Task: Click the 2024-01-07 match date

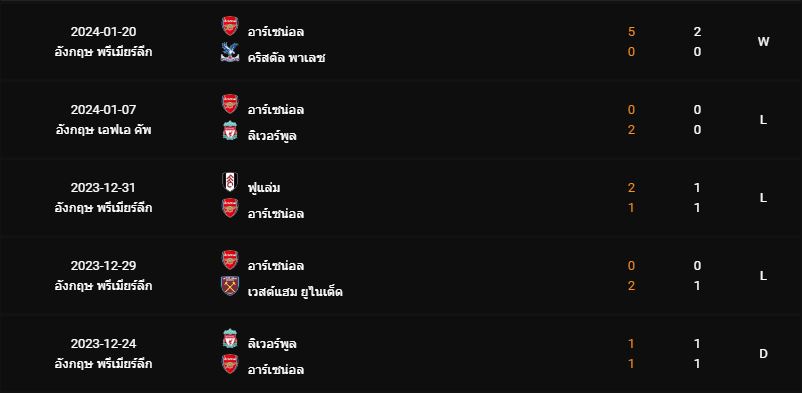Action: [103, 110]
